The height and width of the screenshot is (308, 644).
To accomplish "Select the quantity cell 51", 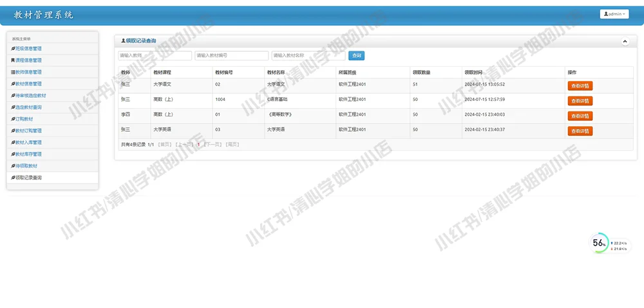I will [415, 84].
